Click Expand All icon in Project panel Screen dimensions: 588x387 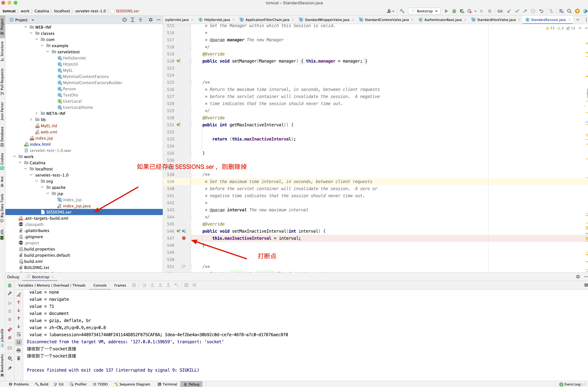point(132,20)
